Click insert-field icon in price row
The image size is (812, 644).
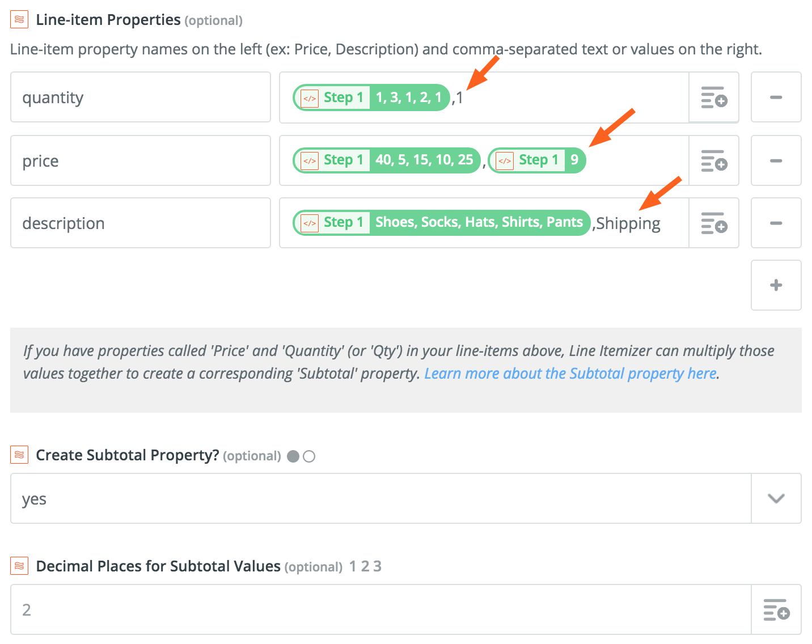(x=714, y=161)
